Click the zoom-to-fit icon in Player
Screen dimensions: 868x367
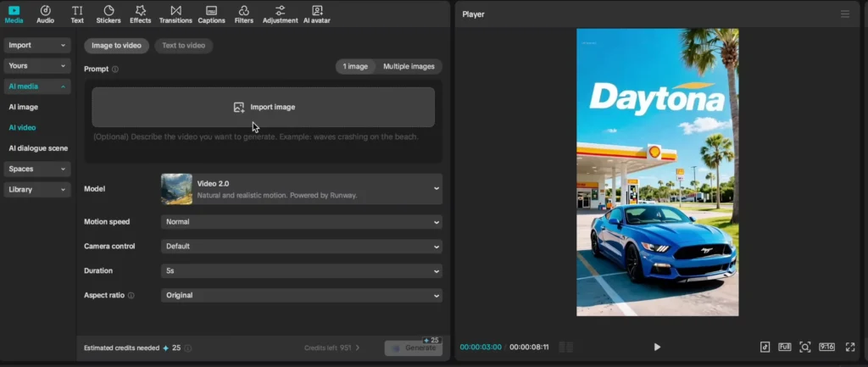click(805, 347)
